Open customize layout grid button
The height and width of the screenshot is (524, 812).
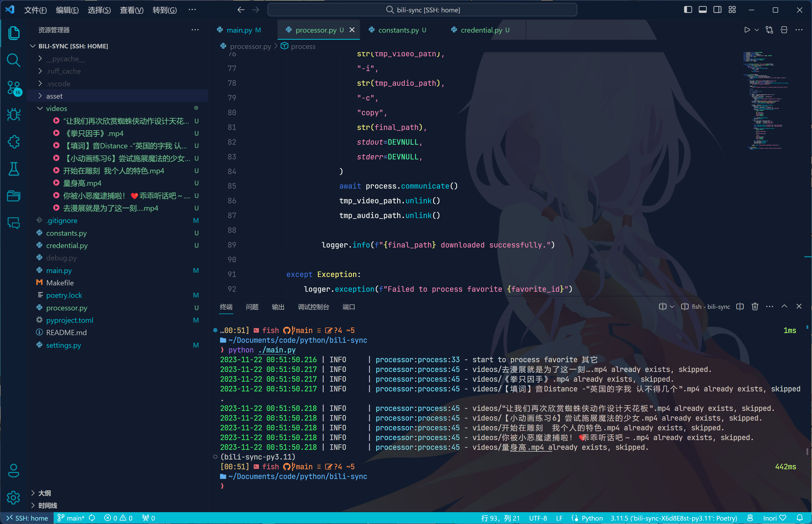(732, 10)
